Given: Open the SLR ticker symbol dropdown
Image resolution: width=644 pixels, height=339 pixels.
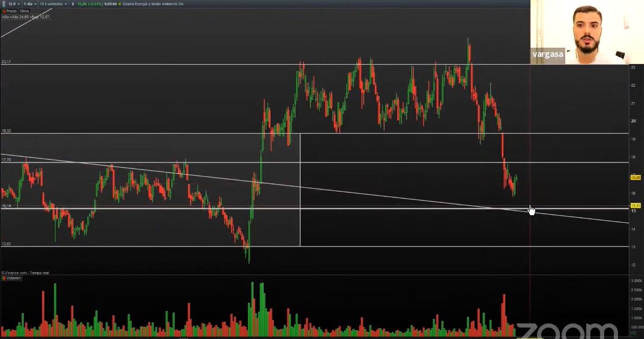Looking at the screenshot, I should coord(14,4).
